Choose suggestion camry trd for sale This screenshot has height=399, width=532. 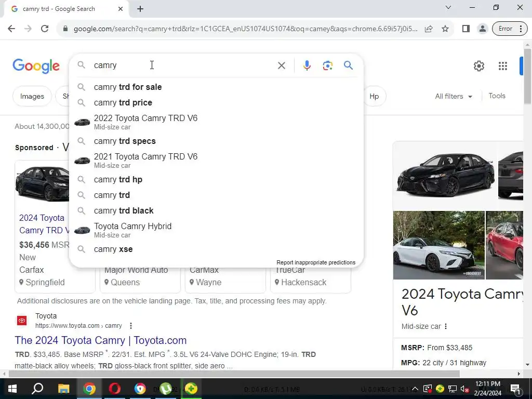(x=216, y=87)
